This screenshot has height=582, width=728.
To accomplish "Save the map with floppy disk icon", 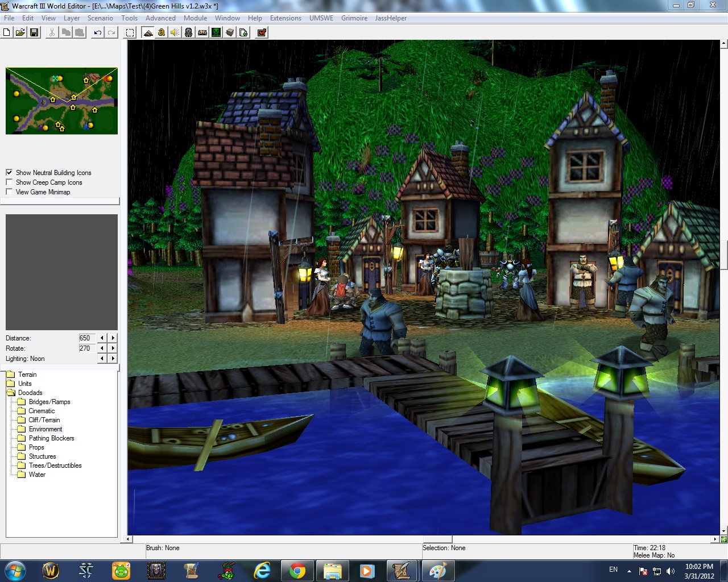I will click(34, 32).
